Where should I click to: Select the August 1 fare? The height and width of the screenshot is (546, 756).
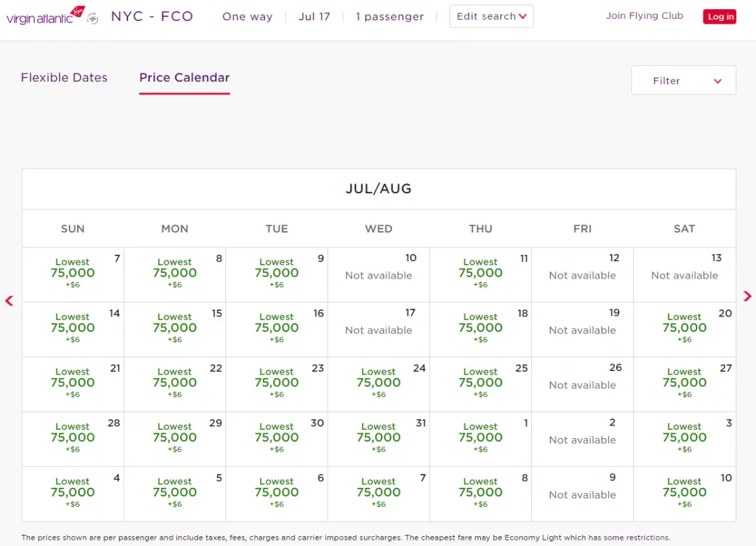tap(480, 438)
